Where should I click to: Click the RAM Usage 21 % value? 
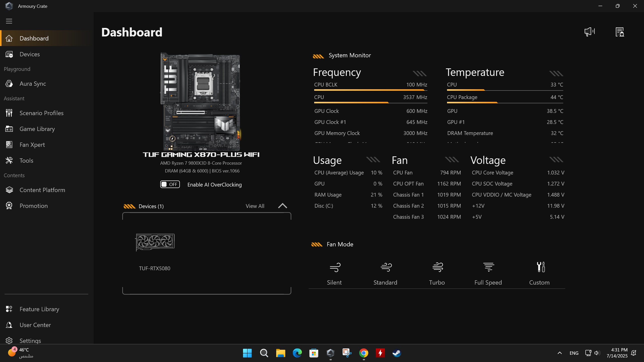[x=377, y=195]
